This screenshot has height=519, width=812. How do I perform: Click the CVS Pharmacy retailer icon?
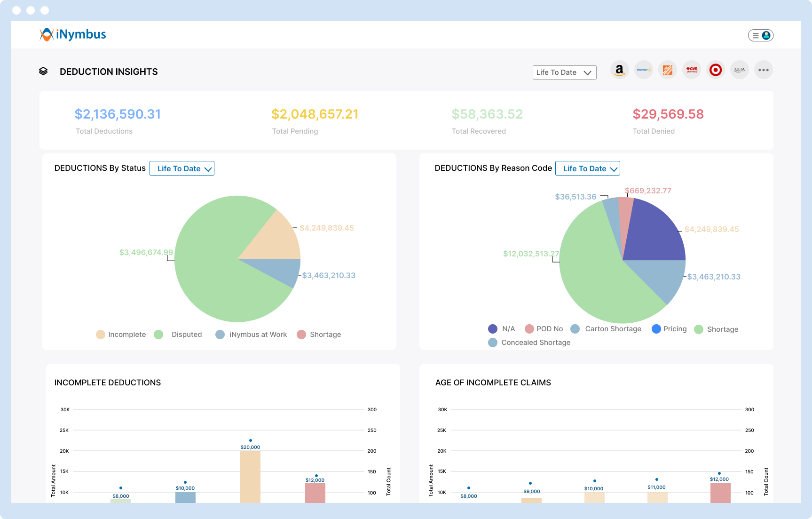click(x=691, y=69)
